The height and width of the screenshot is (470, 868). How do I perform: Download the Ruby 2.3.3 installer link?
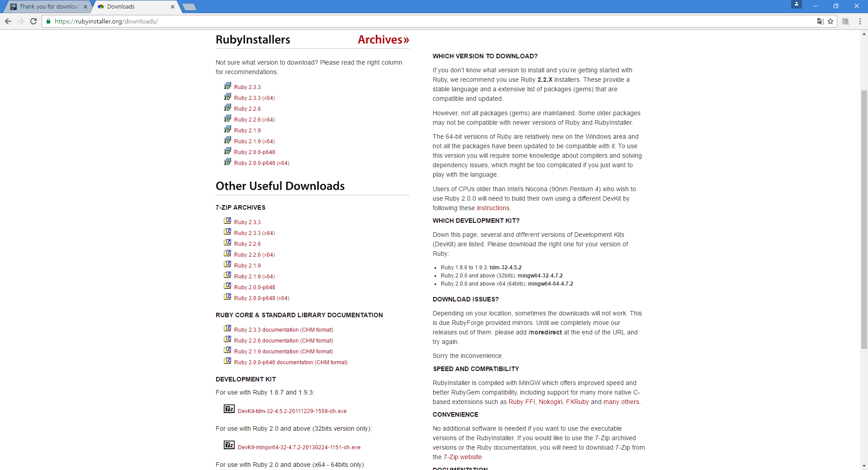[x=247, y=87]
